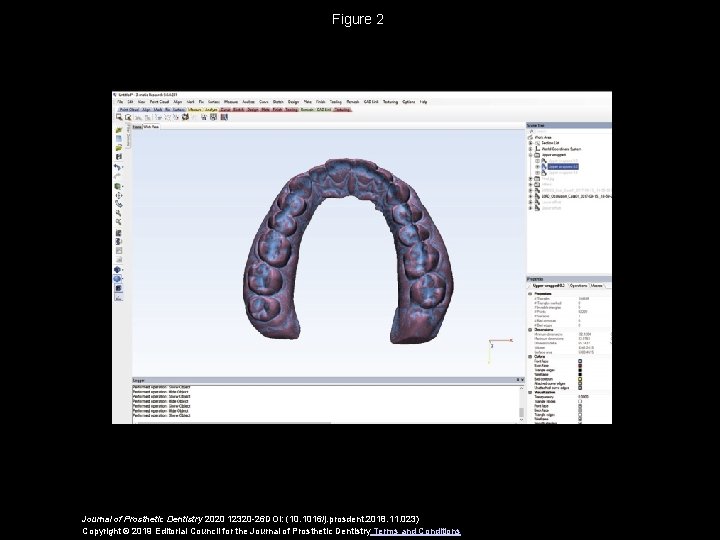Select the Measure toolbar tab
The height and width of the screenshot is (540, 720).
195,110
